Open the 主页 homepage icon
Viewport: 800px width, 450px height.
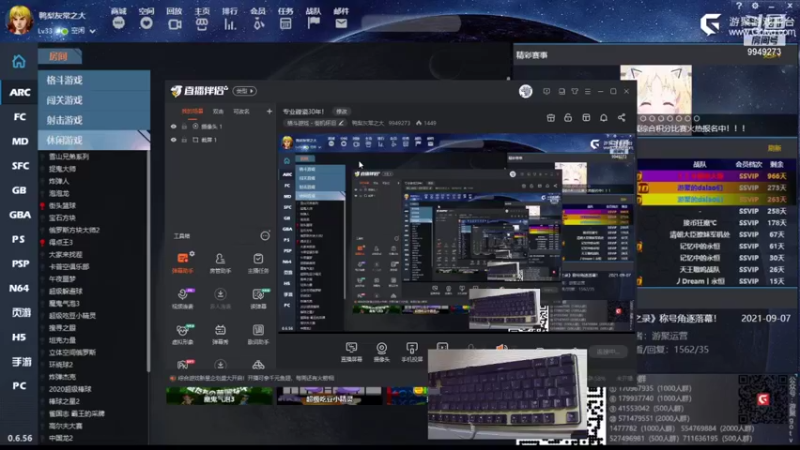(202, 23)
